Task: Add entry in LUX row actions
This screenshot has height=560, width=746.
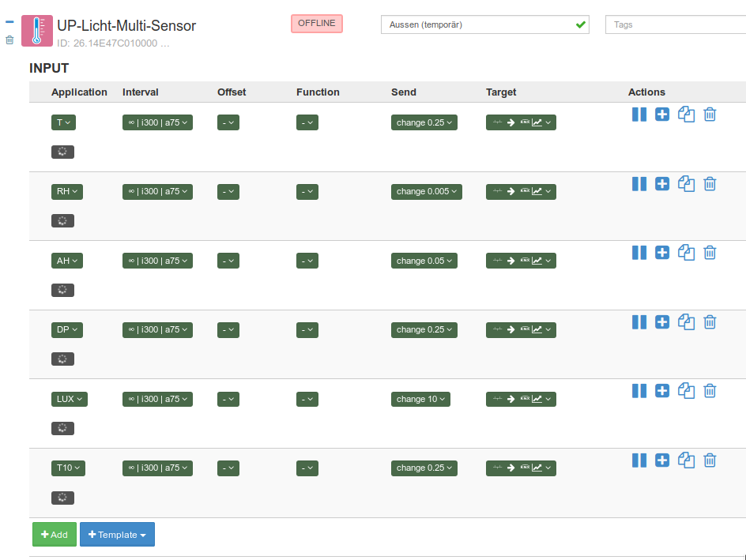Action: coord(661,391)
